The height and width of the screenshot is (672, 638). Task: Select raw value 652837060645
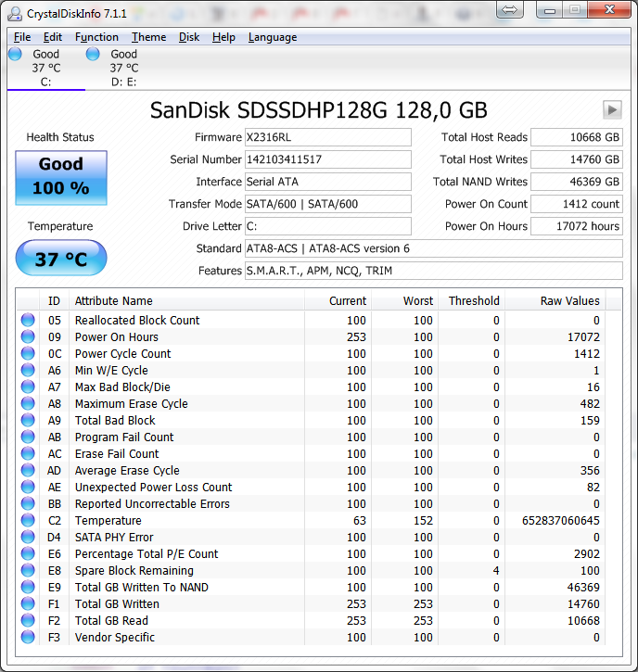560,520
